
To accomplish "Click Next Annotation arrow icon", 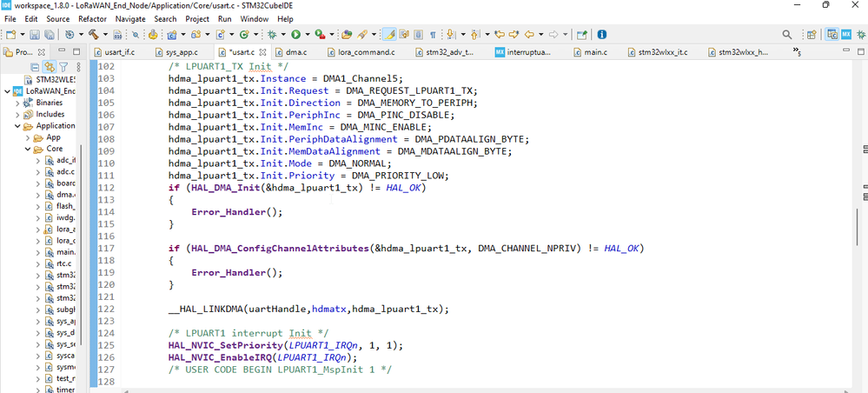I will 450,35.
